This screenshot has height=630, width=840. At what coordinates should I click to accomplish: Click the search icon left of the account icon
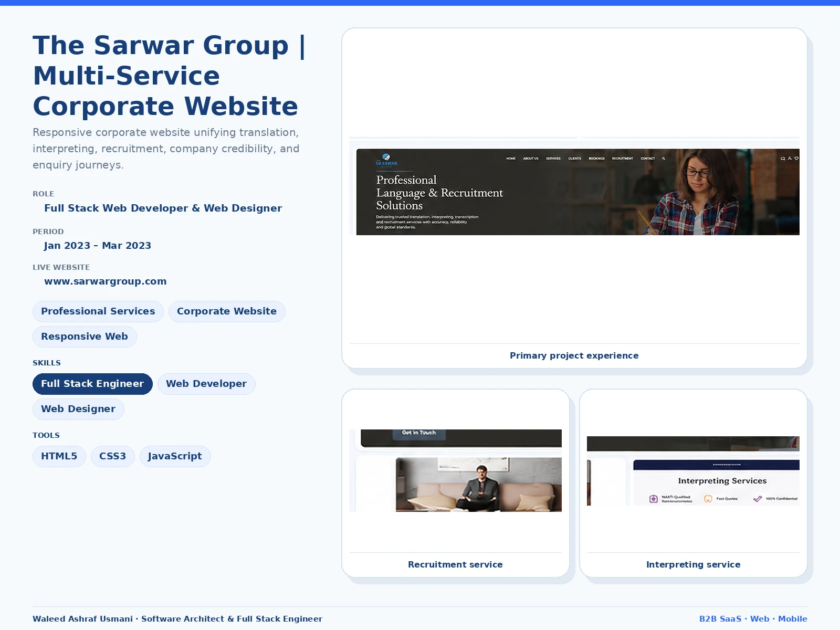783,158
